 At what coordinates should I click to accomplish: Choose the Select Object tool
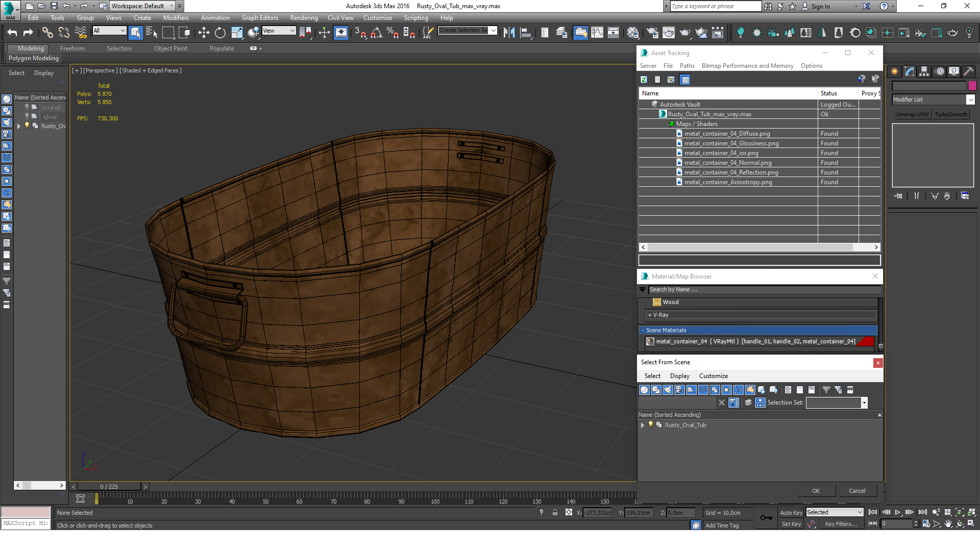tap(136, 33)
